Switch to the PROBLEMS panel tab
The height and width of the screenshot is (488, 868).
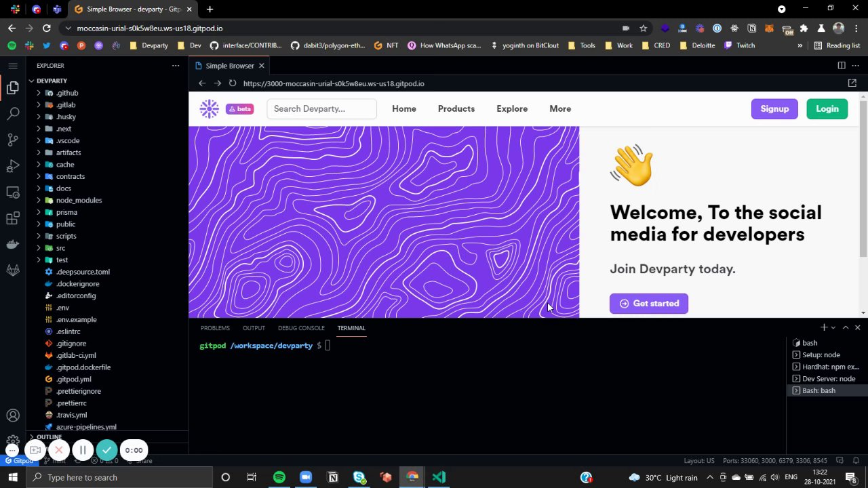click(215, 328)
